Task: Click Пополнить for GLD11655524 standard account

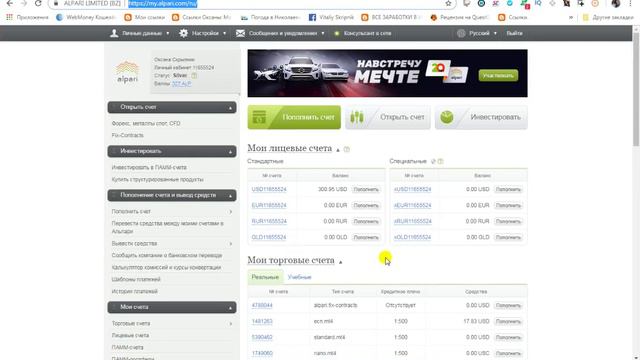Action: click(366, 237)
